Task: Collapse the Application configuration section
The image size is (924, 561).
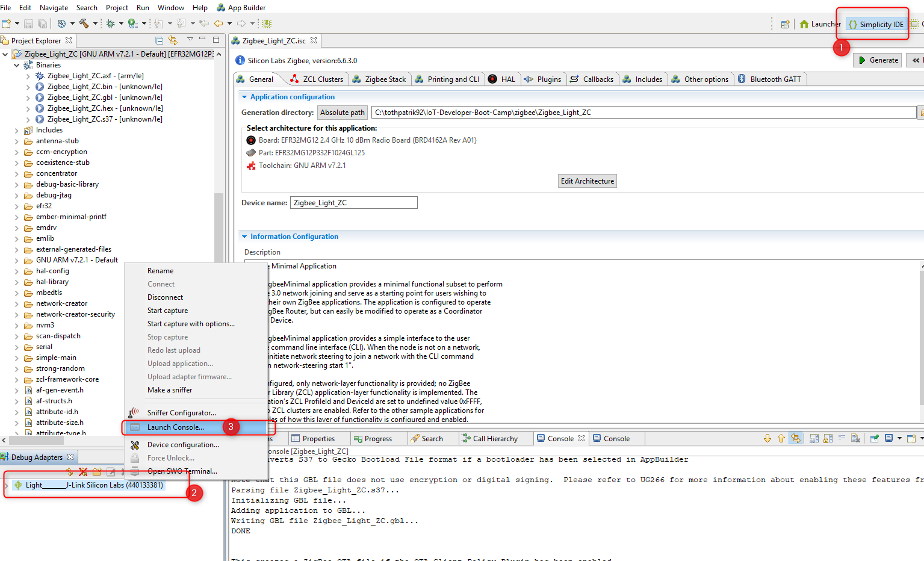Action: 244,97
